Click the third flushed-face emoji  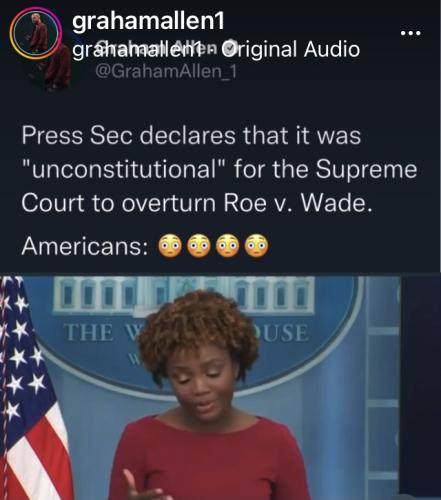[x=227, y=246]
